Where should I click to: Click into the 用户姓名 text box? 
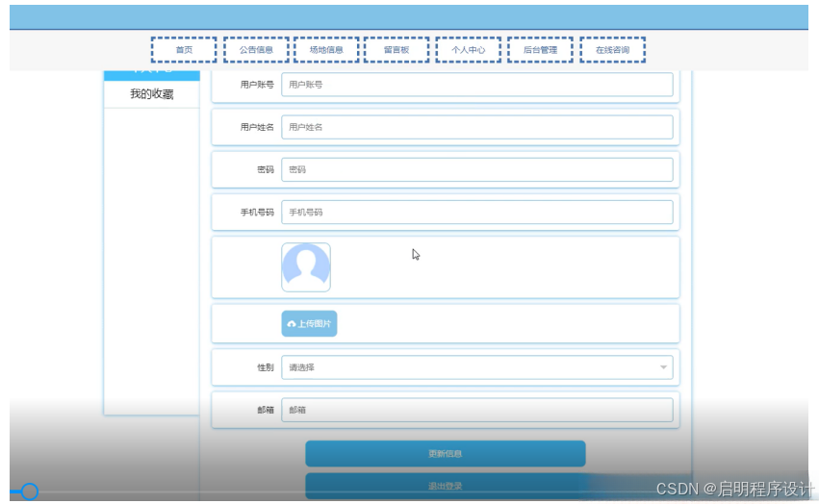(x=477, y=127)
